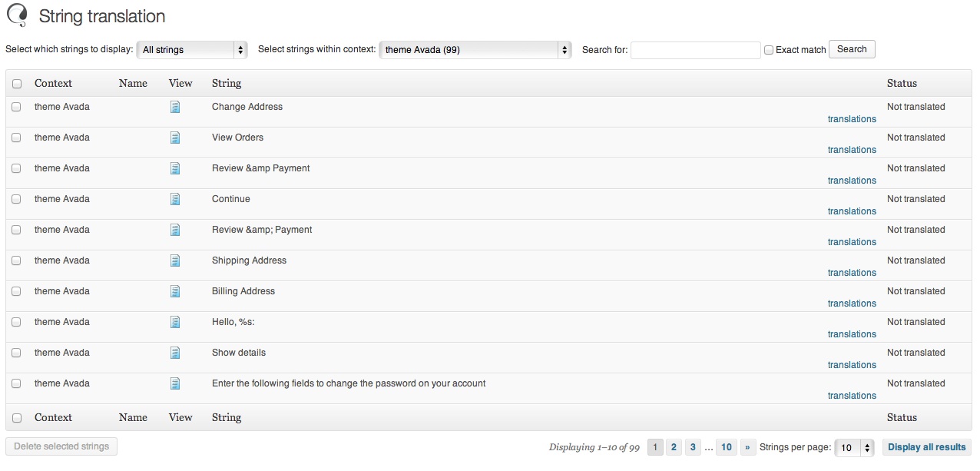Tick the checkbox for Show details row

(17, 353)
